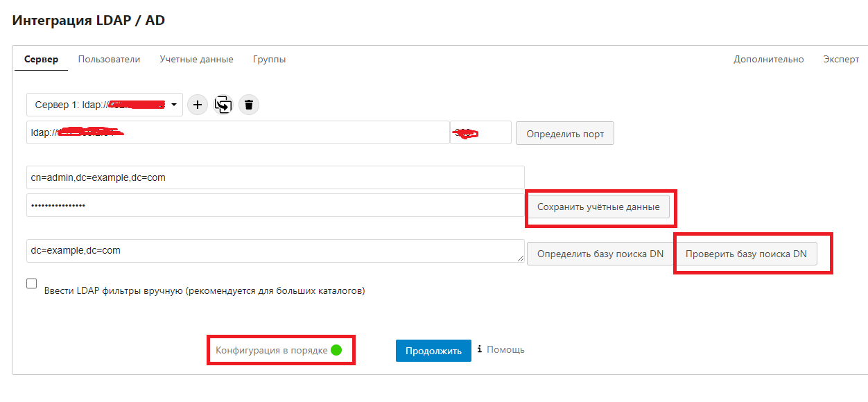Click the info icon next to Помощь
The width and height of the screenshot is (868, 402).
coord(480,350)
